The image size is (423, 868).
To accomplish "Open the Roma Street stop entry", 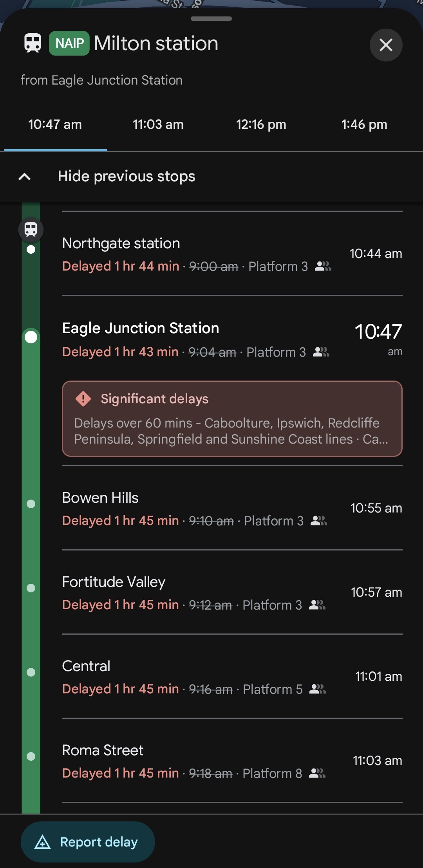I will pyautogui.click(x=103, y=751).
